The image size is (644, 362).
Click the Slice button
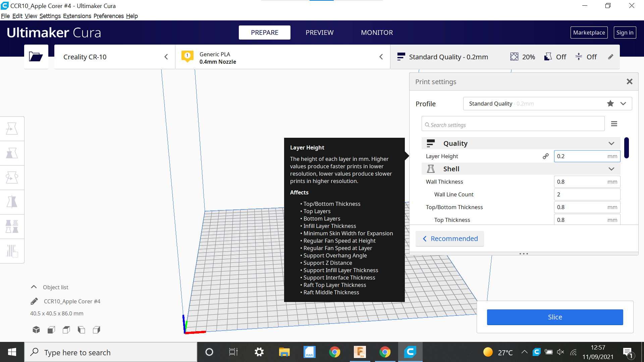(x=555, y=317)
